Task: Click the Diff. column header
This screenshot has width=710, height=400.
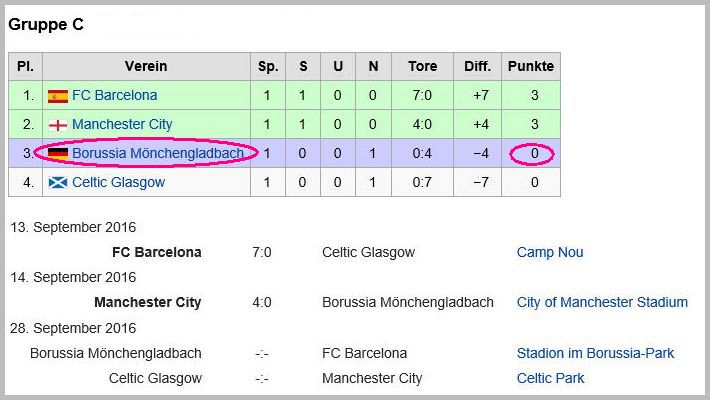Action: 477,66
